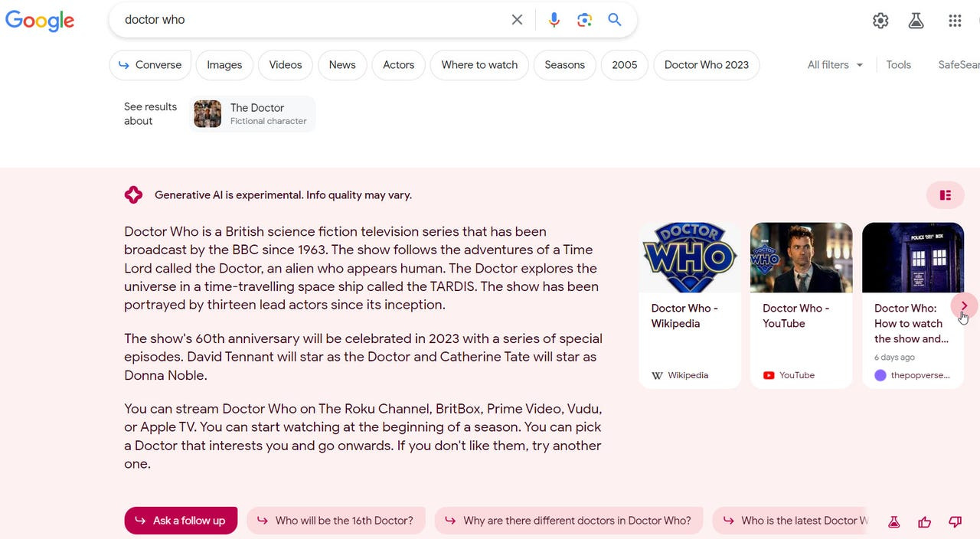
Task: Click thepopverse source icon
Action: pyautogui.click(x=880, y=375)
